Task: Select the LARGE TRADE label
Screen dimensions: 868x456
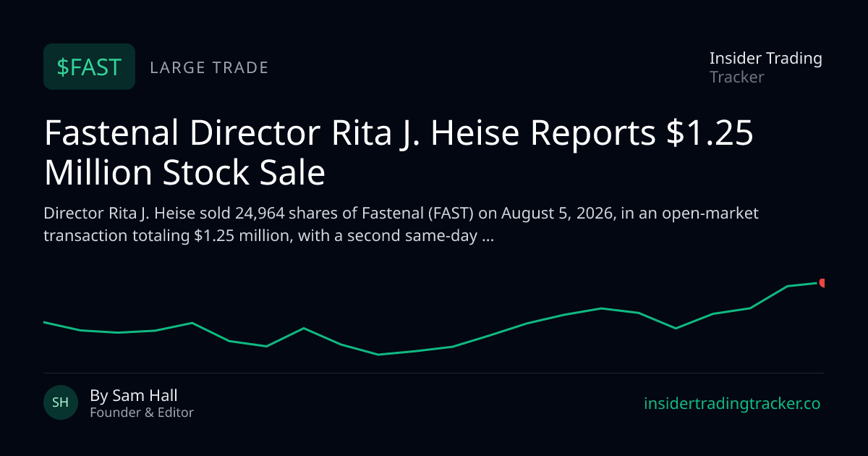Action: click(209, 68)
